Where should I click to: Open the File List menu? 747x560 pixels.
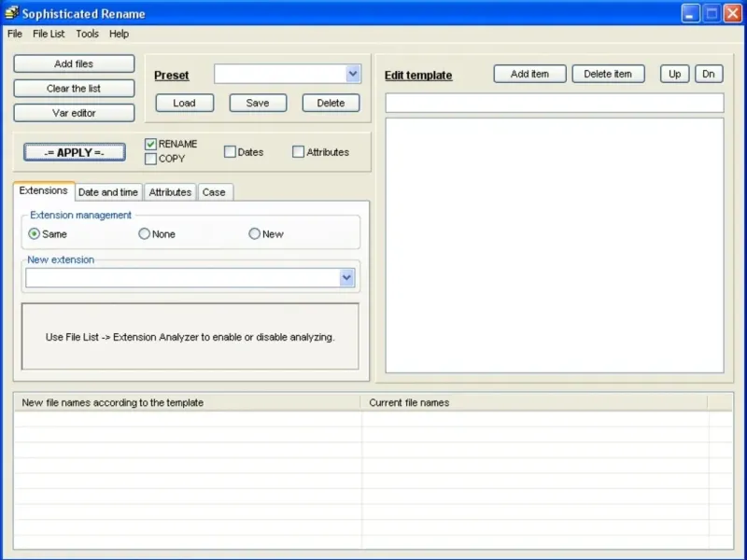(x=49, y=34)
